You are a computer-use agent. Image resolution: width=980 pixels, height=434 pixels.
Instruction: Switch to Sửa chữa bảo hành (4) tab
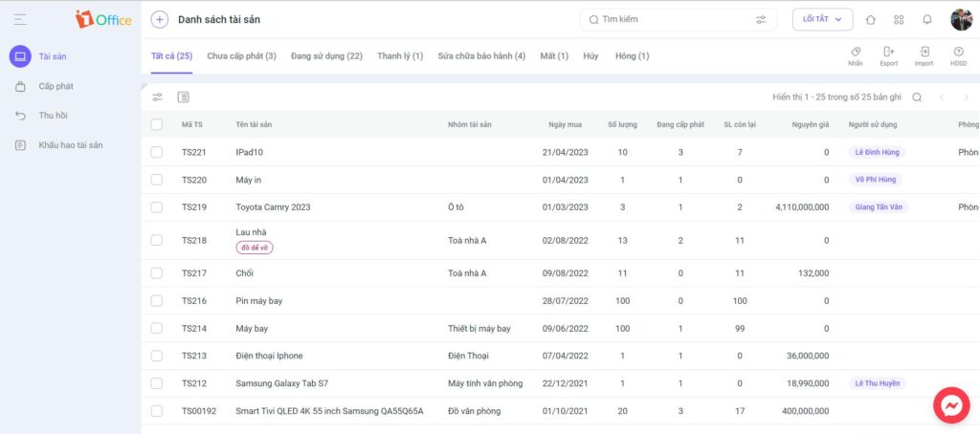tap(481, 56)
